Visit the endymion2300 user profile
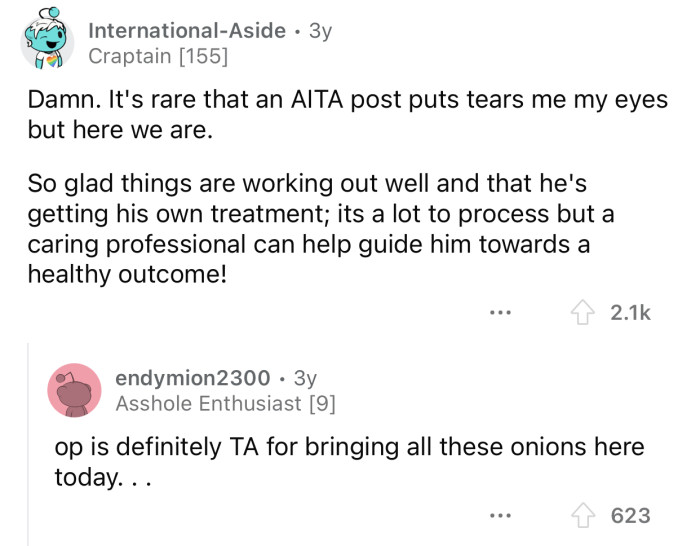This screenshot has width=700, height=546. pyautogui.click(x=193, y=378)
